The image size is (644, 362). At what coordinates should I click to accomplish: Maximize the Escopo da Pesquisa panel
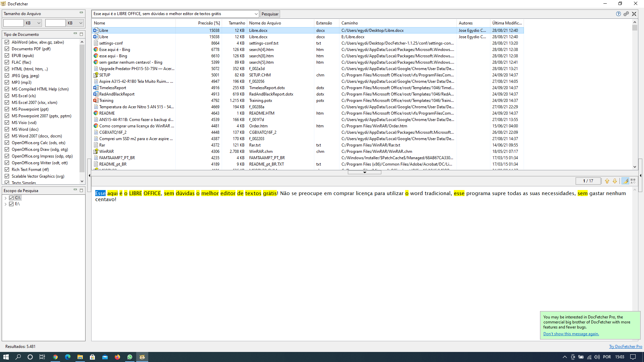pyautogui.click(x=81, y=190)
